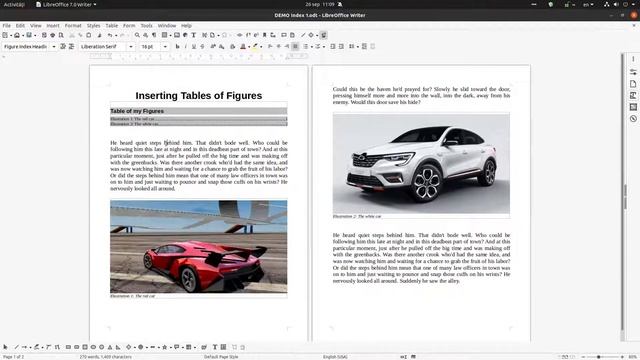Click the red car image

click(198, 246)
